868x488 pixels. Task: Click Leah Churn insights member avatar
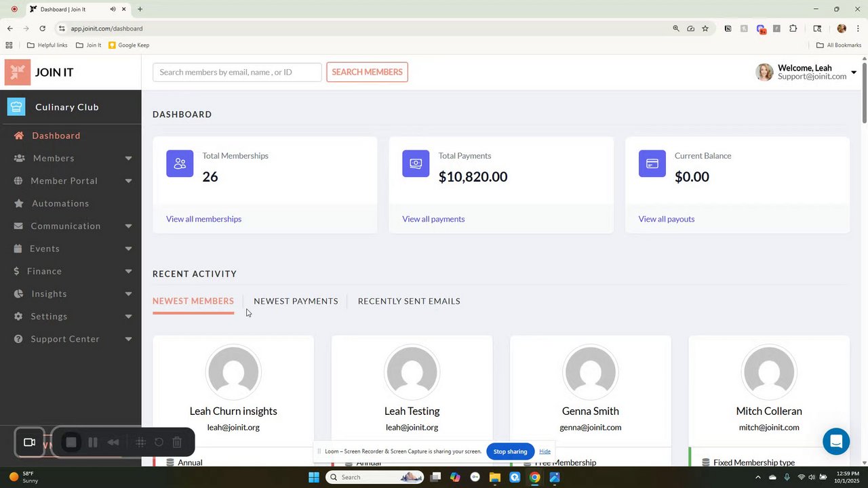233,372
